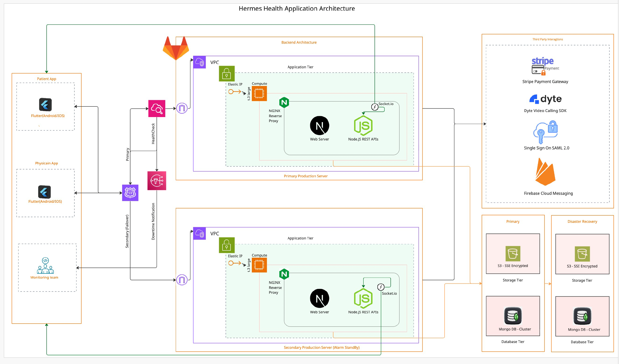Select the Route 53 shield icon
Screen dimensions: 619x364
pyautogui.click(x=130, y=193)
